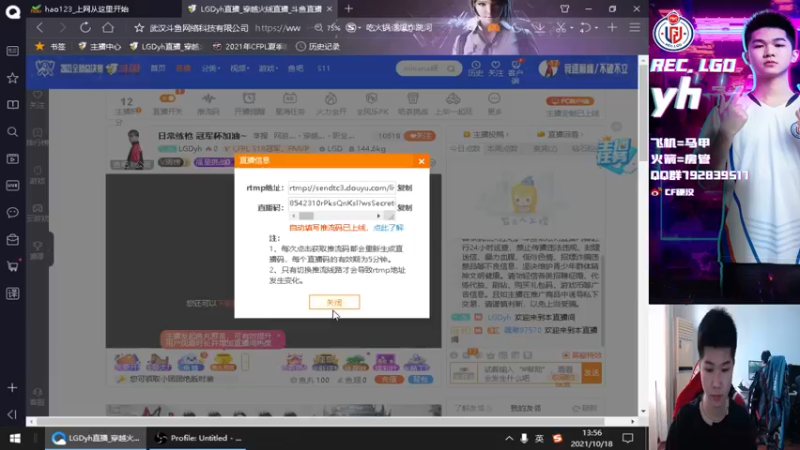
Task: Bookmark page with star icon in address bar
Action: click(139, 28)
